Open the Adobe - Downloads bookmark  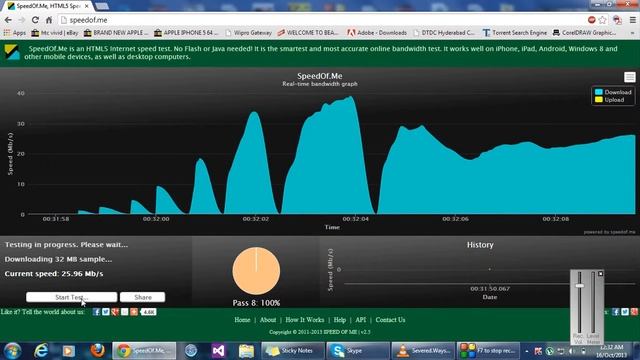pos(377,33)
